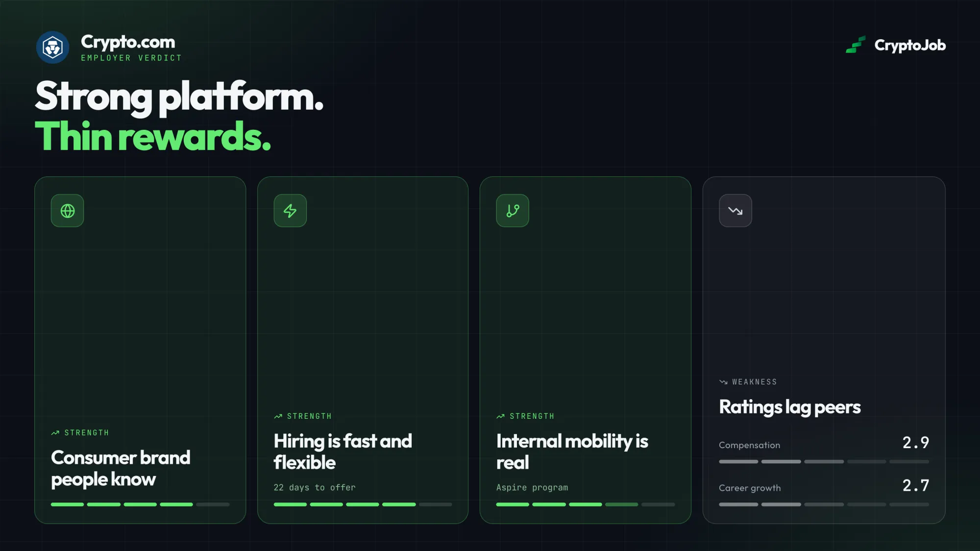Click the Internal mobility strength meter bar

[586, 504]
